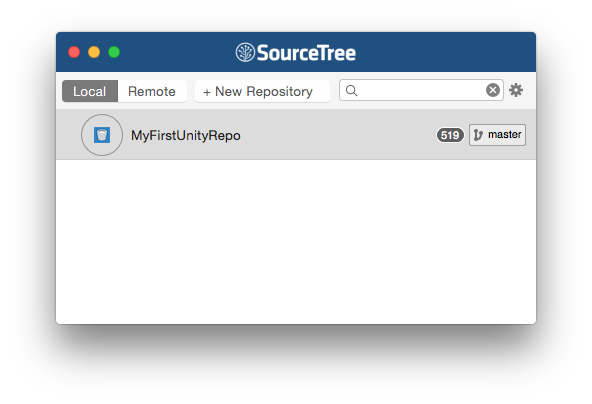The height and width of the screenshot is (404, 592).
Task: Click the Bitbucket bucket icon of MyFirstUnityRepo
Action: [x=102, y=135]
